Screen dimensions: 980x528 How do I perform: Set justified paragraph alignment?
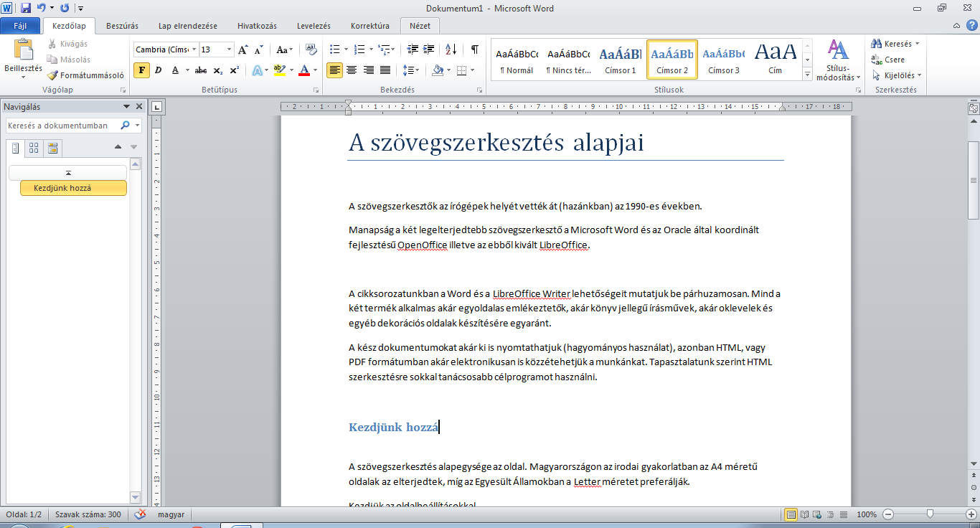[385, 70]
